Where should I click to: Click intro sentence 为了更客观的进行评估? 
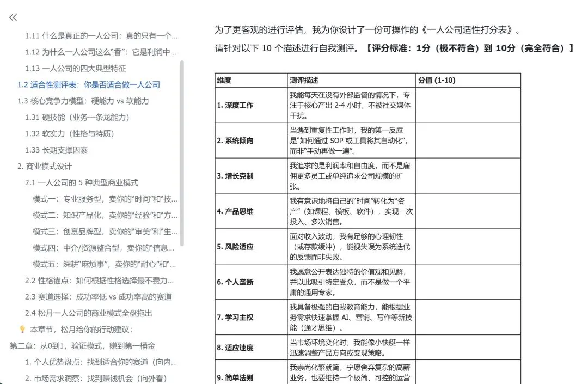[368, 29]
